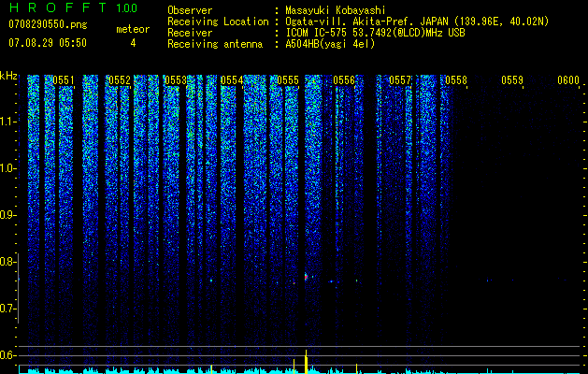Click the HROFFT 1.0.0 title text
The image size is (588, 374).
73,7
